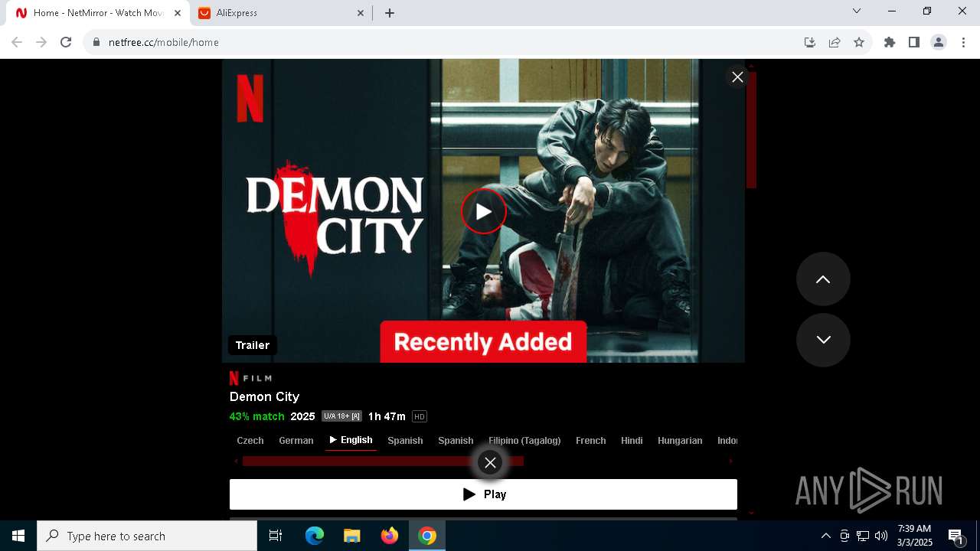Select Czech audio language
The height and width of the screenshot is (551, 980).
click(250, 440)
